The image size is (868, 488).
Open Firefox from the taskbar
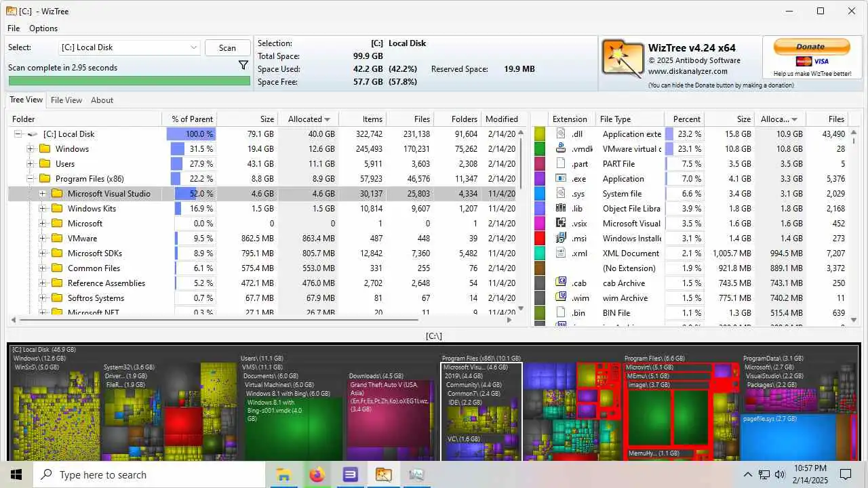coord(317,474)
